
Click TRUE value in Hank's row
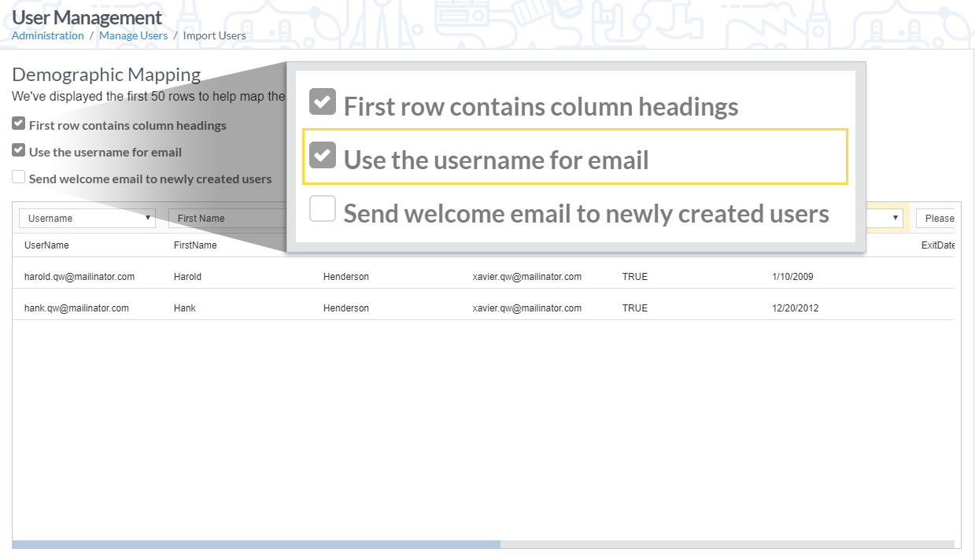(x=635, y=308)
